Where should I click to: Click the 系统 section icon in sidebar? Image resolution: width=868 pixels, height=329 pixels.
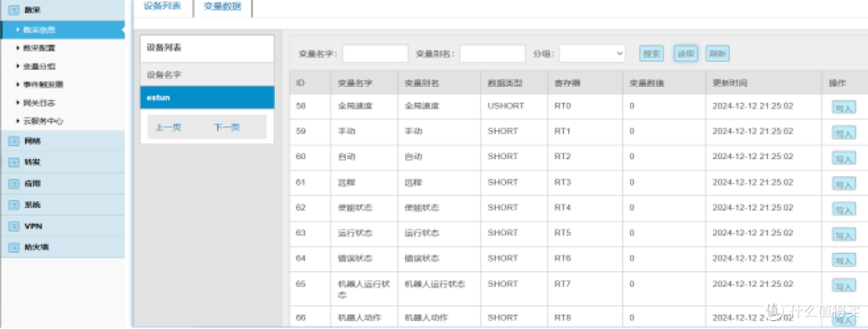point(14,205)
